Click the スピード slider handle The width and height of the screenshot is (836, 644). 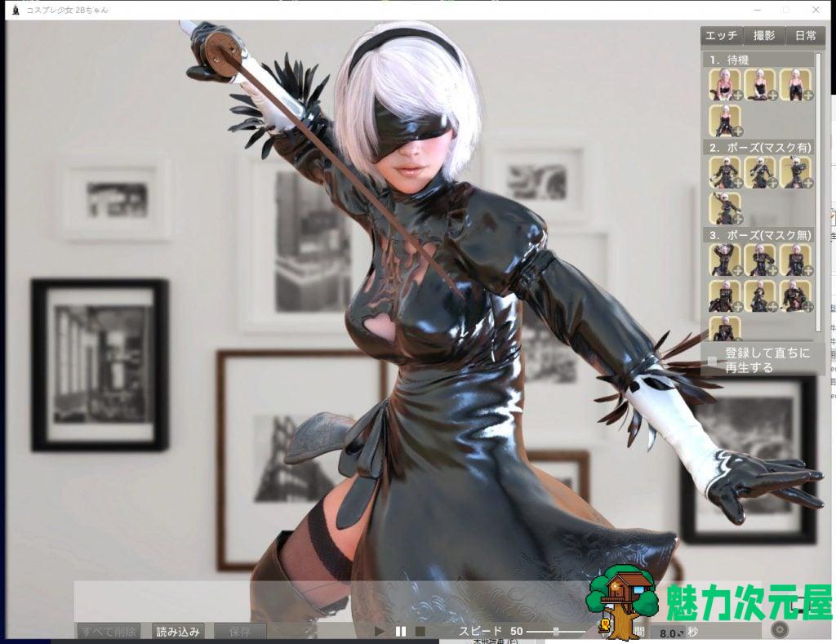click(555, 632)
